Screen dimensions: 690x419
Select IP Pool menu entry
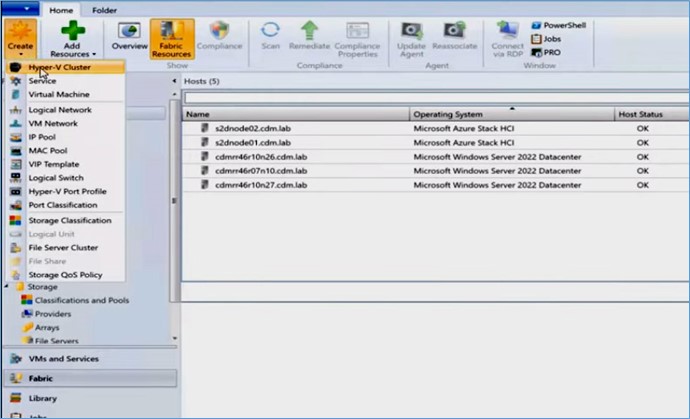pyautogui.click(x=65, y=137)
